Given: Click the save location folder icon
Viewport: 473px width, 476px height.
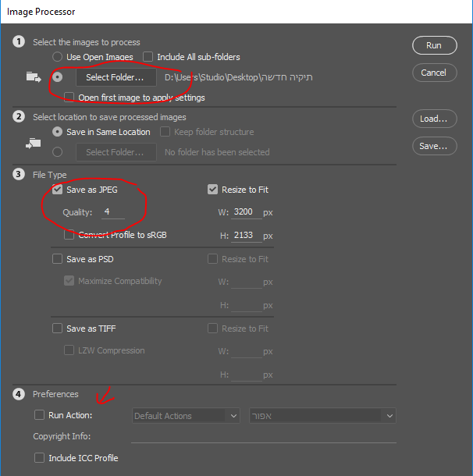Looking at the screenshot, I should [x=34, y=143].
